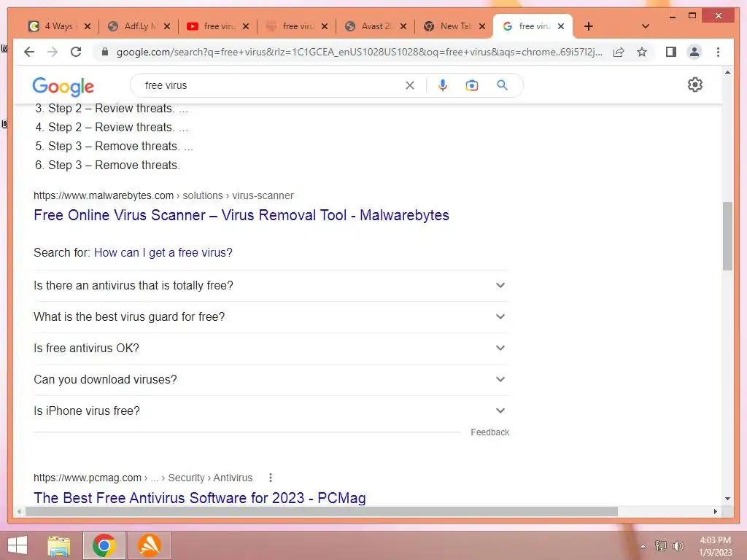
Task: Click 'How can I get a free virus?' link
Action: tap(163, 253)
